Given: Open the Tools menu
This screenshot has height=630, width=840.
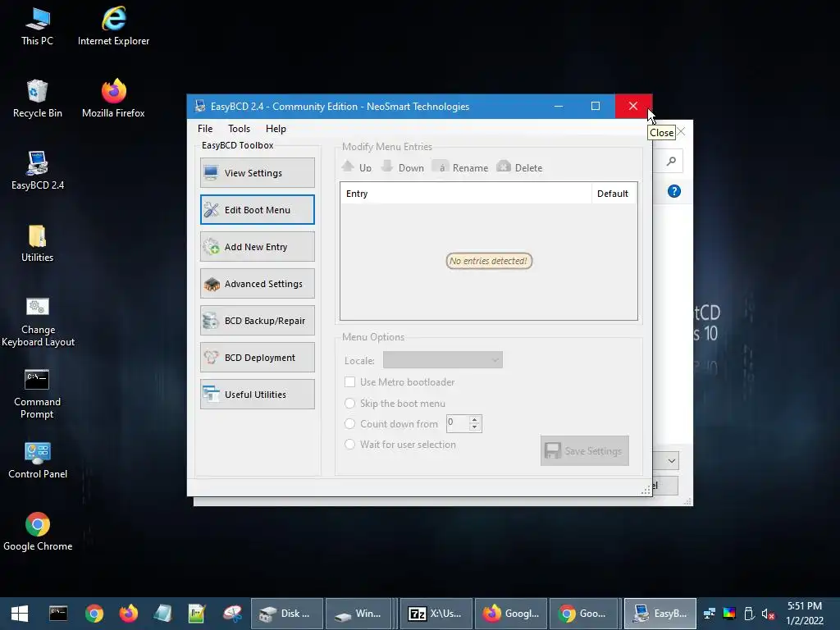Looking at the screenshot, I should (x=239, y=129).
